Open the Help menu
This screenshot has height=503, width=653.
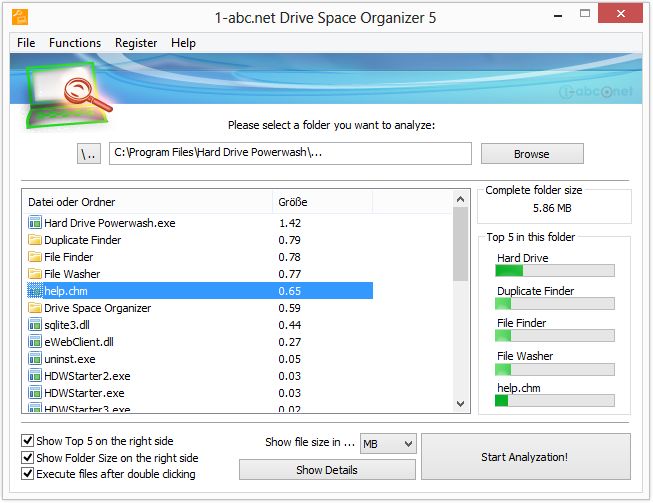click(x=183, y=43)
